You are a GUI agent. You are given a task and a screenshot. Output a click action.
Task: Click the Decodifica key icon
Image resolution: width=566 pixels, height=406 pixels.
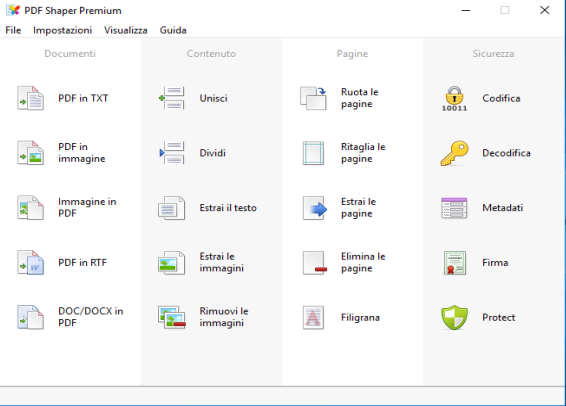[x=454, y=153]
